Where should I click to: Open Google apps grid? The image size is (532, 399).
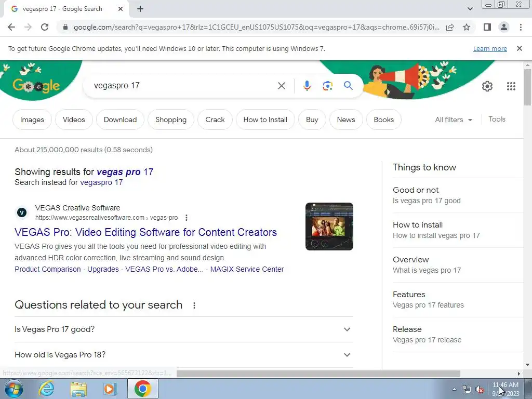click(x=511, y=86)
